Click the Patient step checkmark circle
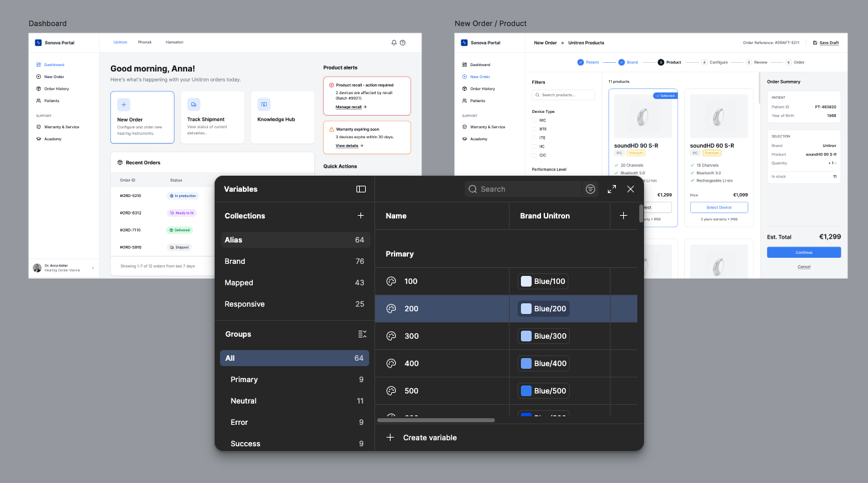 coord(580,62)
